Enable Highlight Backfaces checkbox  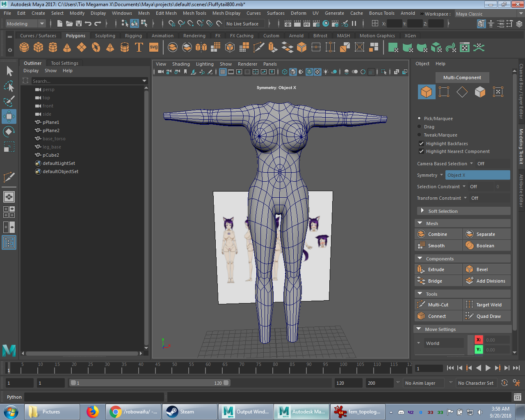coord(421,144)
